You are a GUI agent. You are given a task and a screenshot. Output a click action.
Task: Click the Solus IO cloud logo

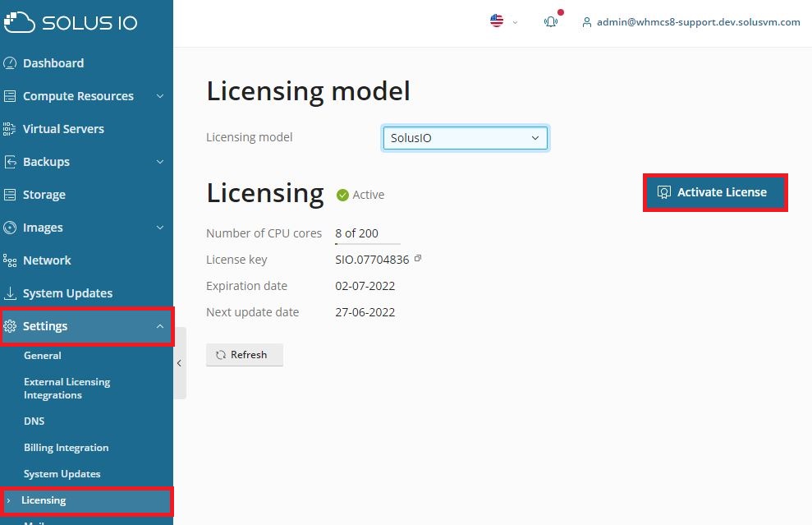click(x=20, y=22)
